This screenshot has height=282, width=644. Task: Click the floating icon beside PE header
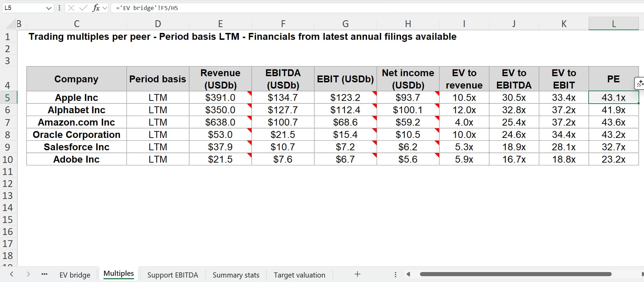(639, 83)
